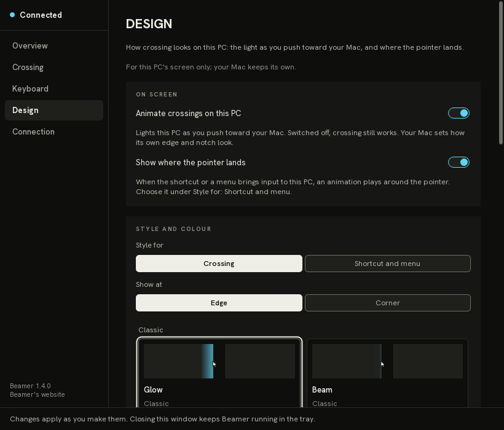Click the Classic group label
The image size is (504, 430).
pyautogui.click(x=151, y=330)
